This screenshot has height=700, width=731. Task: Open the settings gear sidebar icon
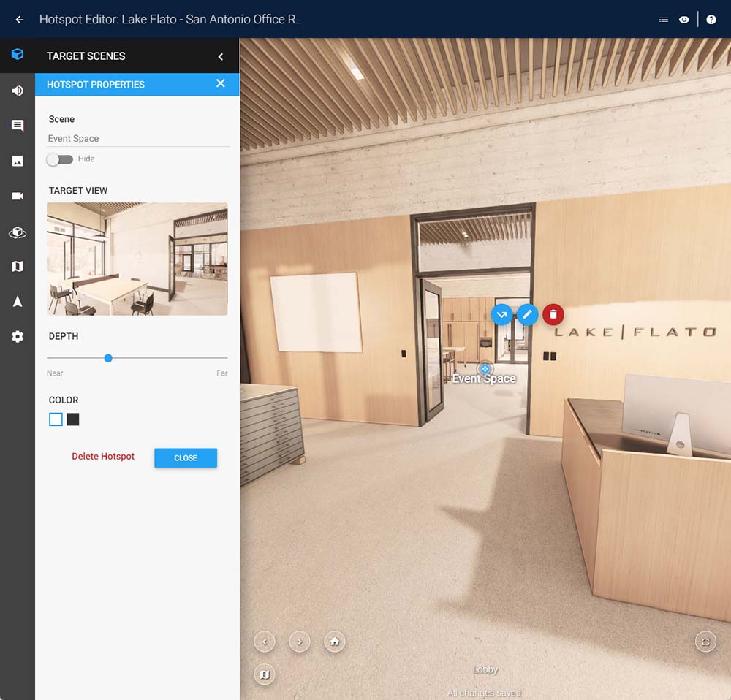[x=18, y=337]
